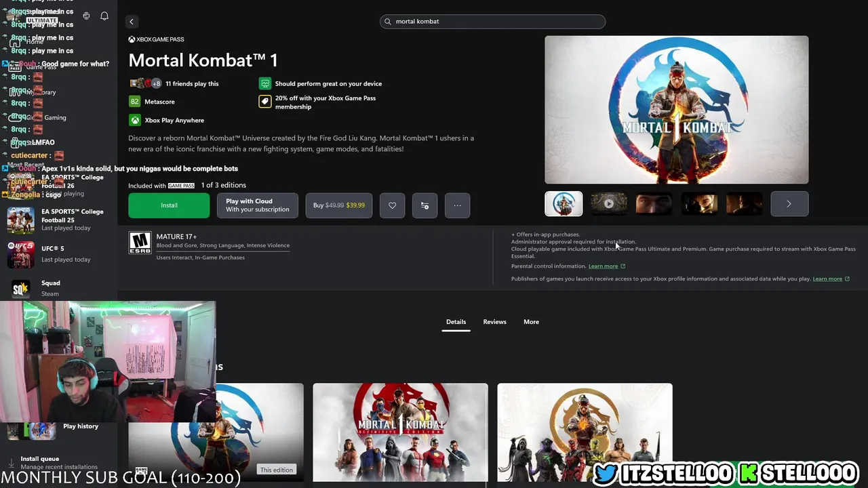
Task: Open the notifications bell icon
Action: pyautogui.click(x=104, y=16)
